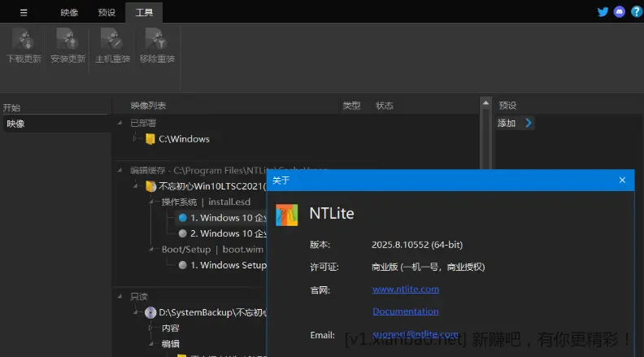Click the blue help question mark icon
644x357 pixels.
636,11
